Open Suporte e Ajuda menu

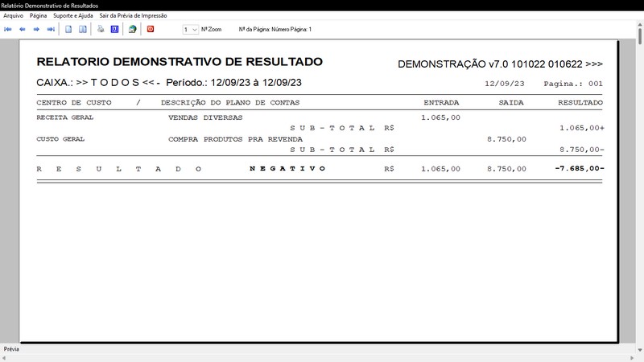point(73,15)
